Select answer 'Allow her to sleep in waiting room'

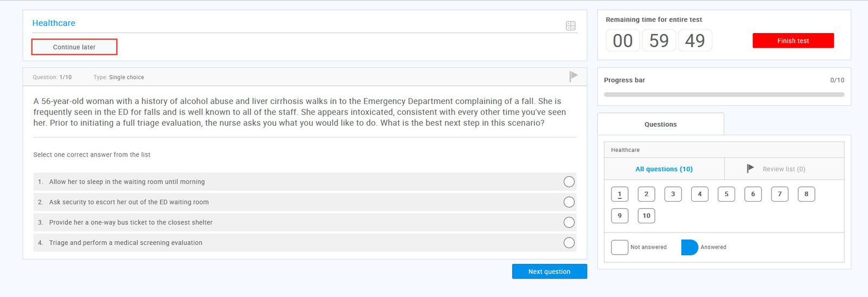569,182
